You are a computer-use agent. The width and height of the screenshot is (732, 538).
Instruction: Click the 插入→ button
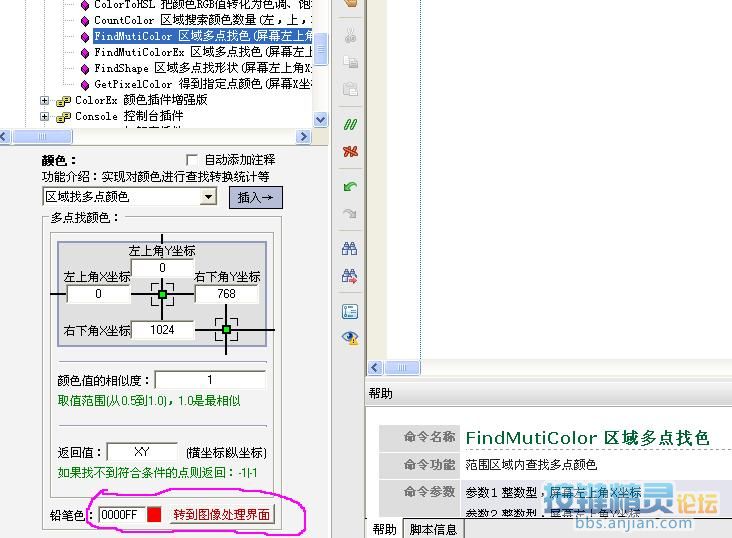[256, 198]
